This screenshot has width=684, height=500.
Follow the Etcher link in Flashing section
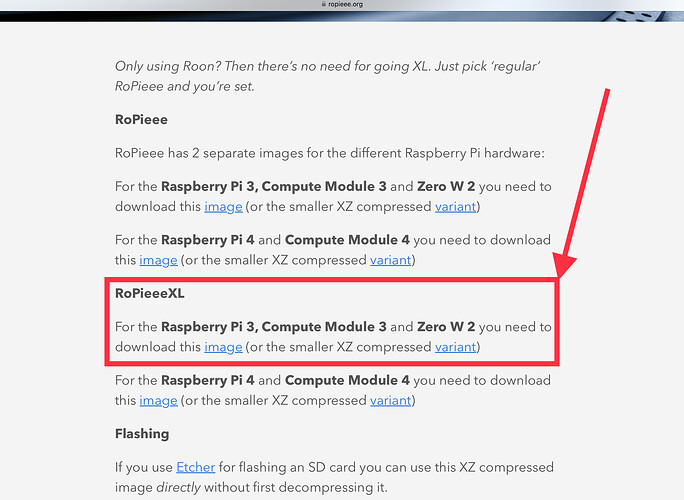pos(196,467)
